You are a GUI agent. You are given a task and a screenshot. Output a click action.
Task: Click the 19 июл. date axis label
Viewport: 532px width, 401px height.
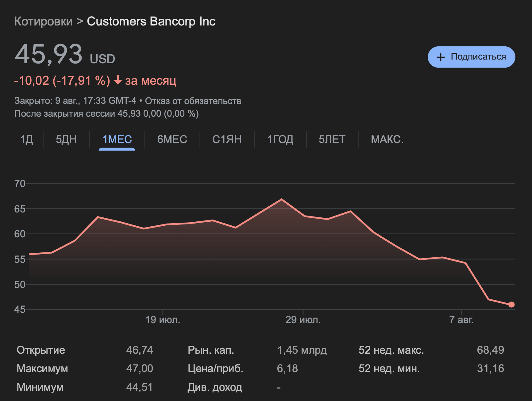pos(163,320)
